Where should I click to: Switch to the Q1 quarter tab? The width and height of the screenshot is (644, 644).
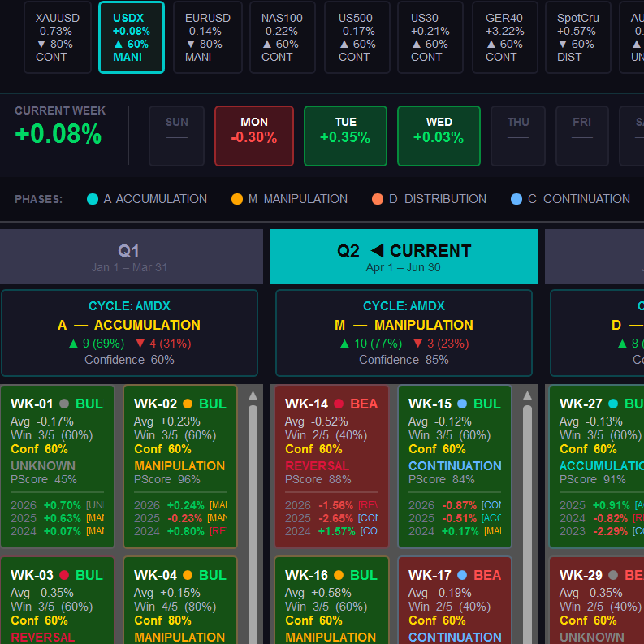(x=131, y=257)
